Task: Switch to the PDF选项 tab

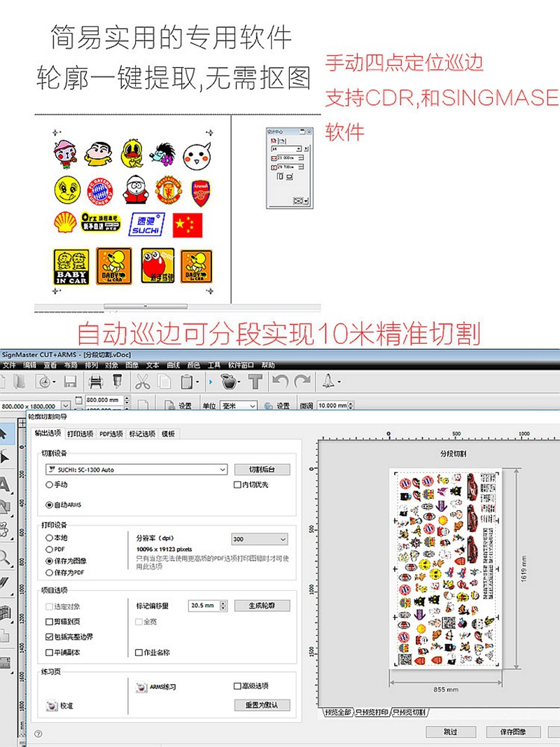Action: 111,434
